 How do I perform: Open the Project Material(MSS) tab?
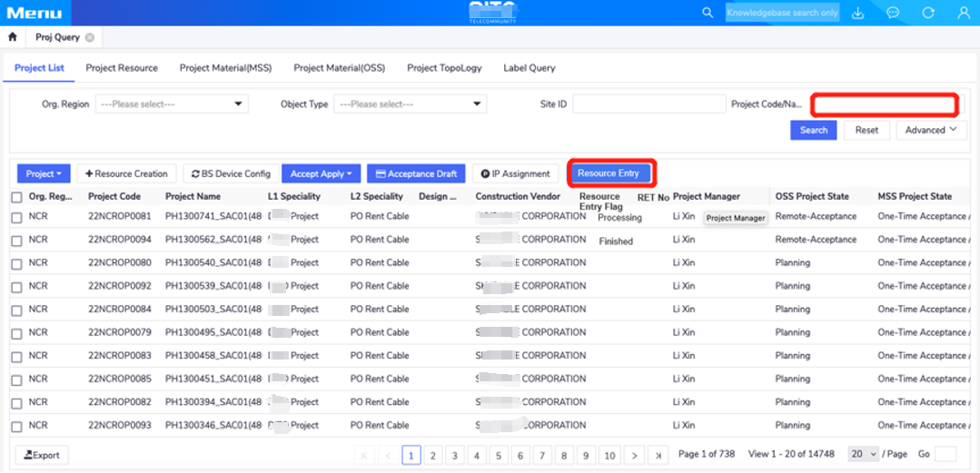[x=225, y=68]
